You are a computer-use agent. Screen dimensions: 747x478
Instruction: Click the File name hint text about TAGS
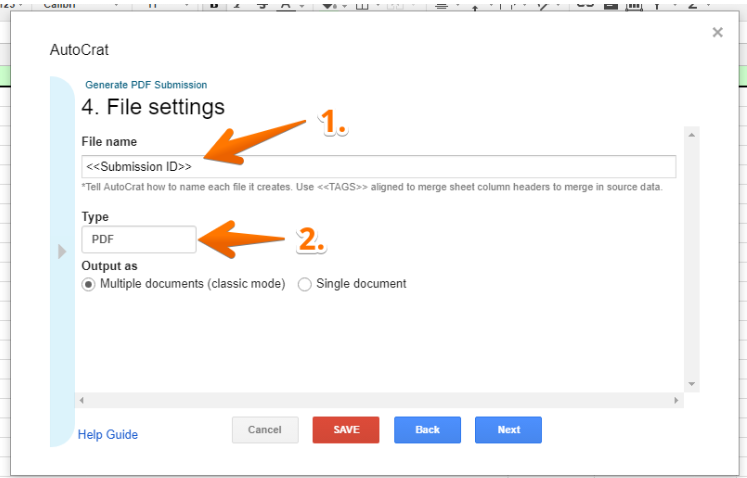[372, 187]
